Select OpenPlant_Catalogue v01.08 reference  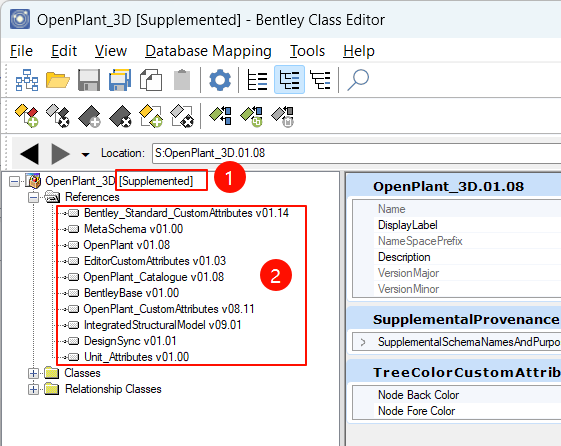pos(153,277)
